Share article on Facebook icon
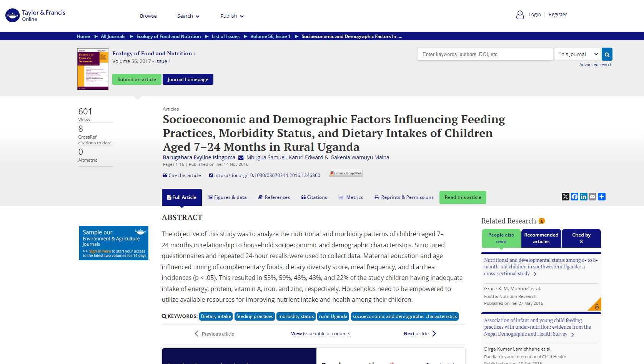 click(x=574, y=197)
